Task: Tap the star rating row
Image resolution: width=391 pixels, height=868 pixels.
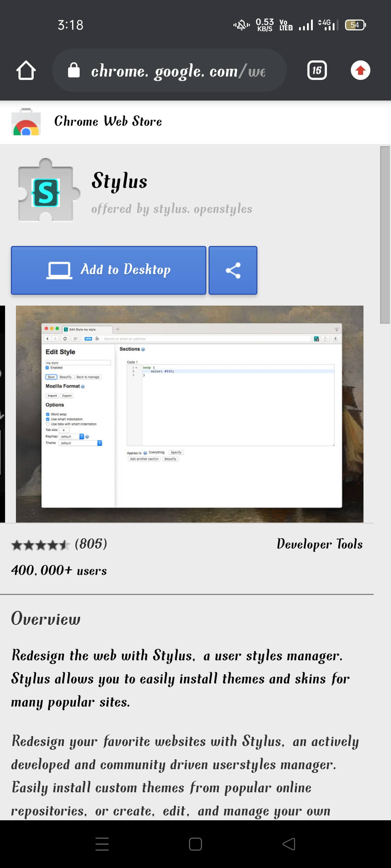Action: 40,545
